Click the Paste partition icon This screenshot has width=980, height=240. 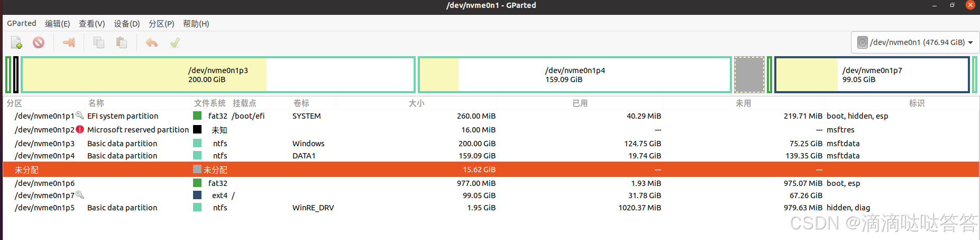(122, 42)
